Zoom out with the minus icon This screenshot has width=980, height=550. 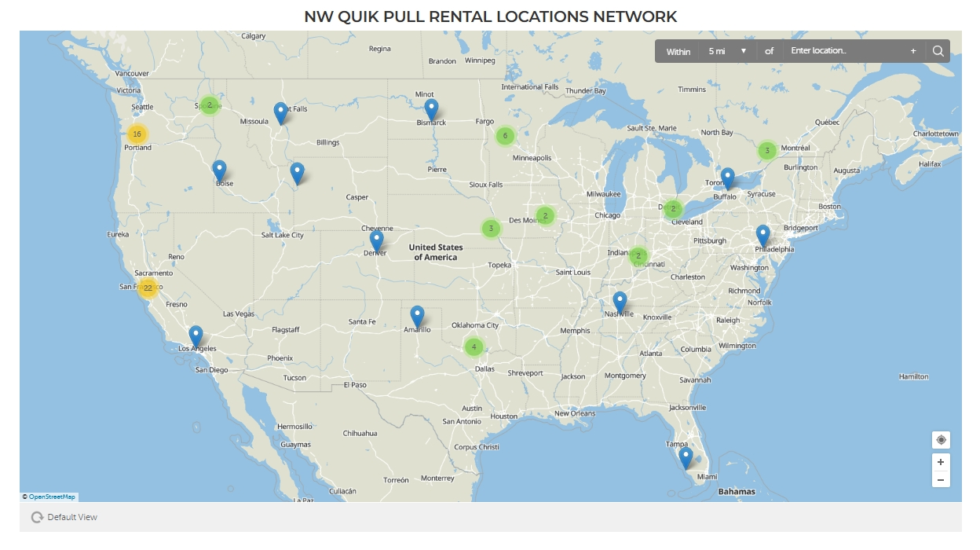point(941,479)
